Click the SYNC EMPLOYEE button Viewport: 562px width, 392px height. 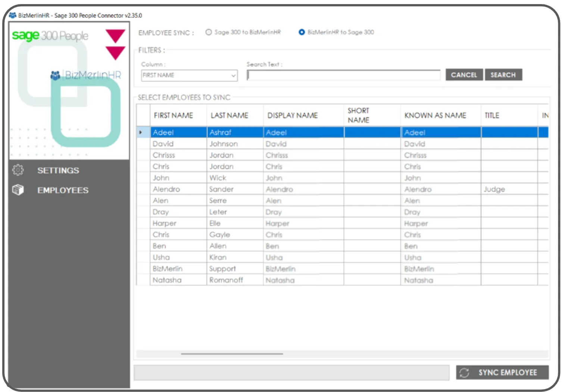(x=502, y=373)
